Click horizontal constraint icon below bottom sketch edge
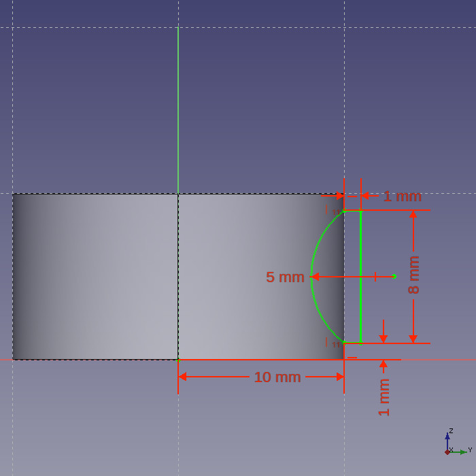This screenshot has width=476, height=476. [x=352, y=357]
